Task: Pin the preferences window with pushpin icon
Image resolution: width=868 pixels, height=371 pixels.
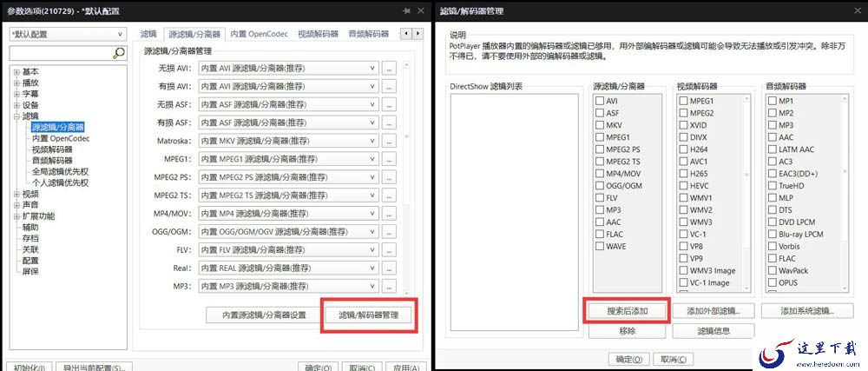Action: point(407,10)
